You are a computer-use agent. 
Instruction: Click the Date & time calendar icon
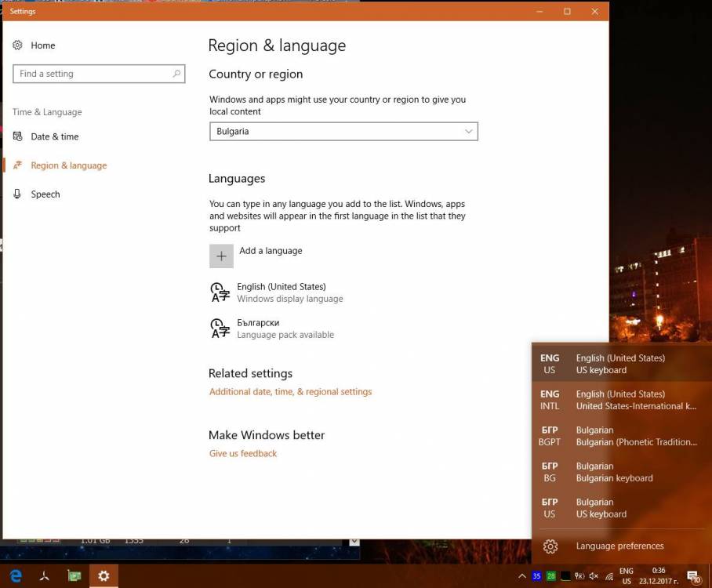tap(17, 136)
